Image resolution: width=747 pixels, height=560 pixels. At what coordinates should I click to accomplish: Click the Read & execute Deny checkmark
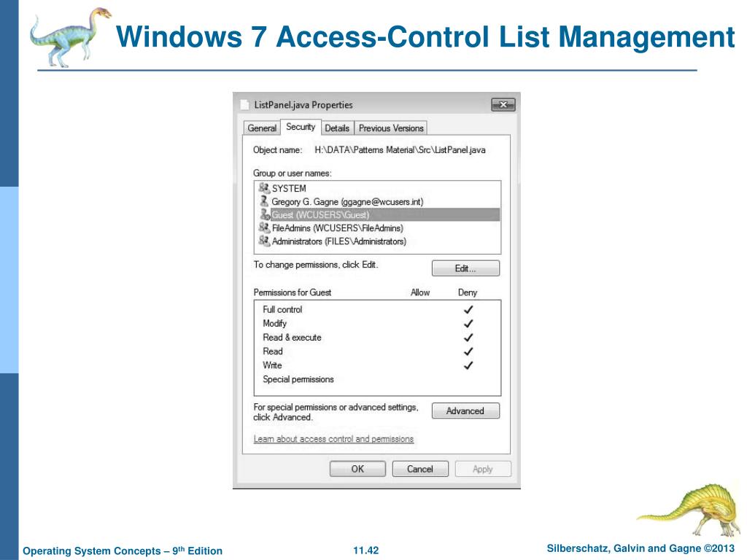tap(468, 337)
